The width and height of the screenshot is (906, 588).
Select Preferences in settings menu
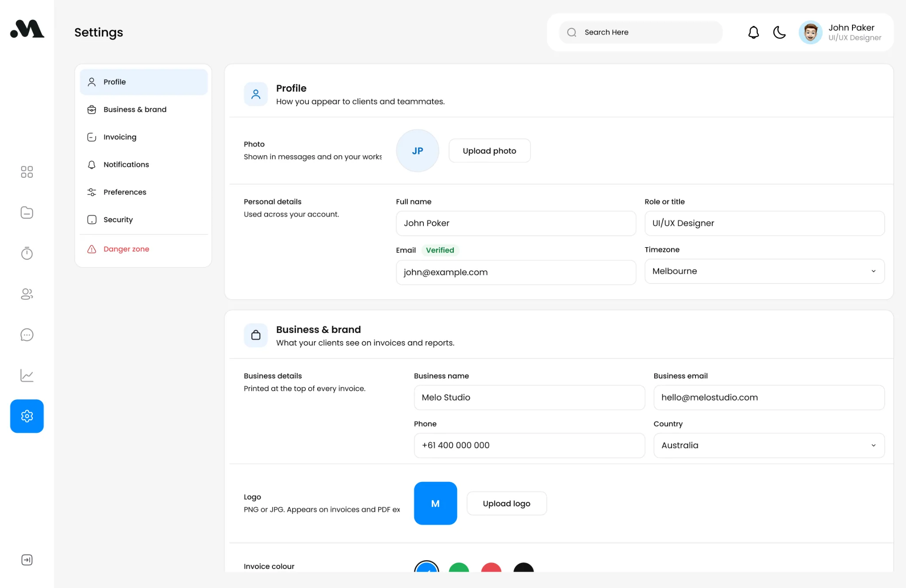144,192
